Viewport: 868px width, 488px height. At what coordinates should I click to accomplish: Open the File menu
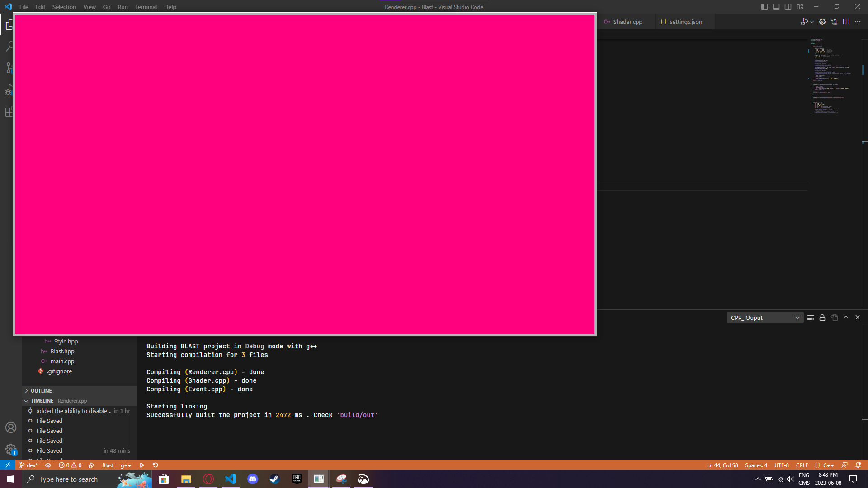pos(24,7)
